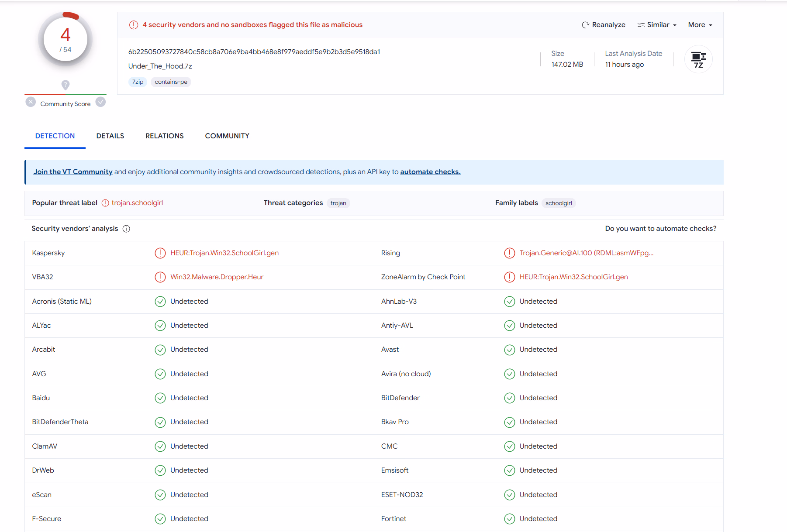Click ZoneAlarm's HEUR:Trojan.Win32.SchoolGirl.gen result
Screen dimensions: 787x532
(x=574, y=277)
